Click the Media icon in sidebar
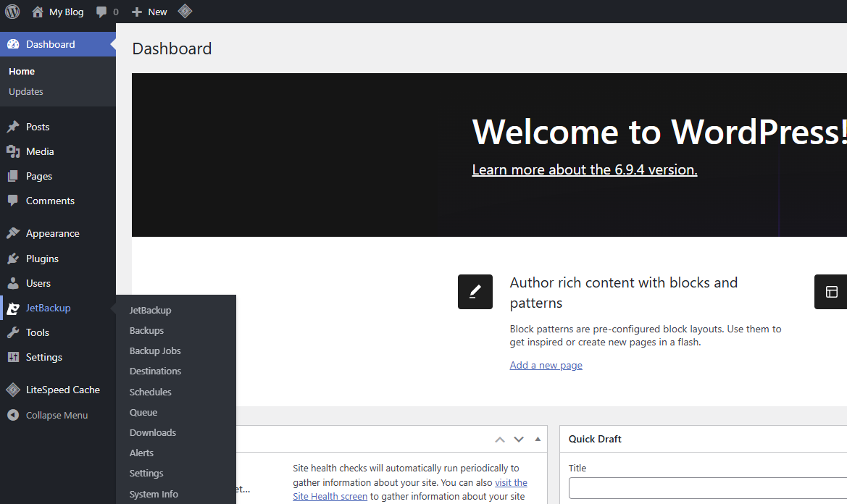 point(13,151)
